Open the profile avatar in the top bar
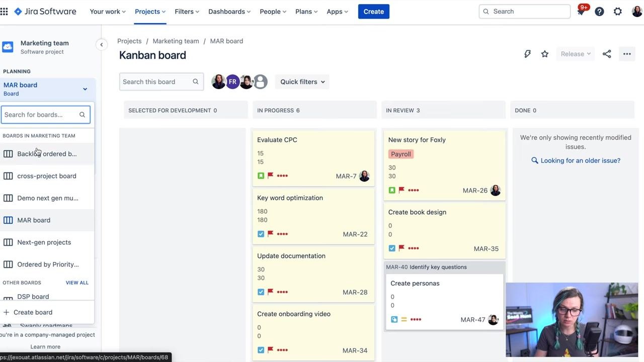This screenshot has height=362, width=644. 637,11
